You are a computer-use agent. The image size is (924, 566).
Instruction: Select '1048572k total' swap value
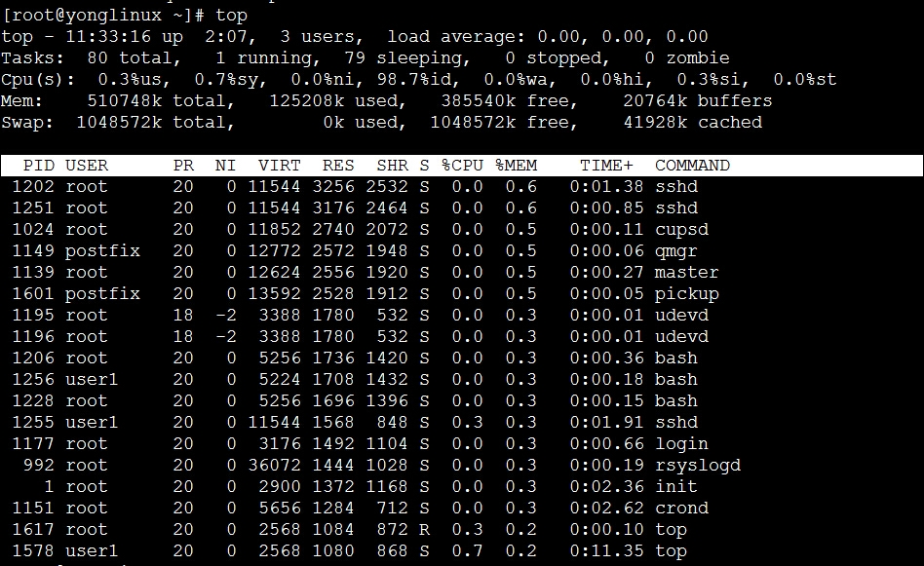(151, 123)
